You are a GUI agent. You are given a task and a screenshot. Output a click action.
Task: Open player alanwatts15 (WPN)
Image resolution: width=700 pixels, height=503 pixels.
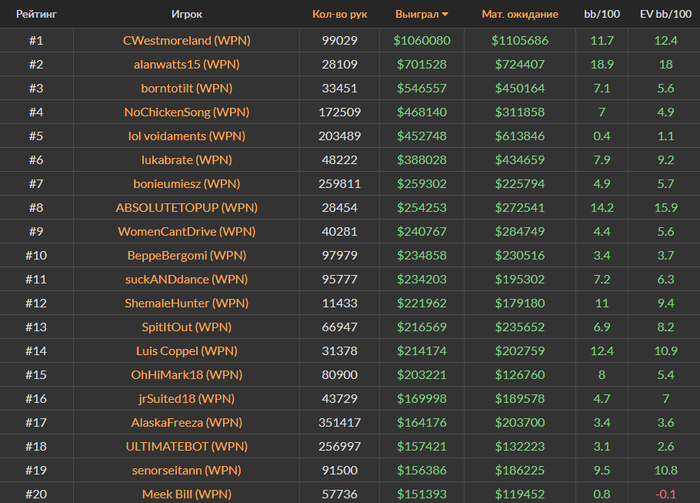[x=187, y=65]
